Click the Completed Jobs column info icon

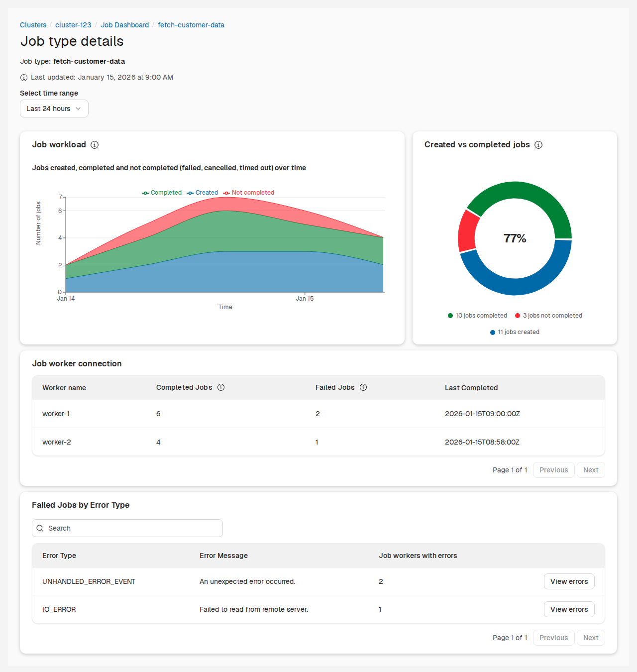(221, 387)
